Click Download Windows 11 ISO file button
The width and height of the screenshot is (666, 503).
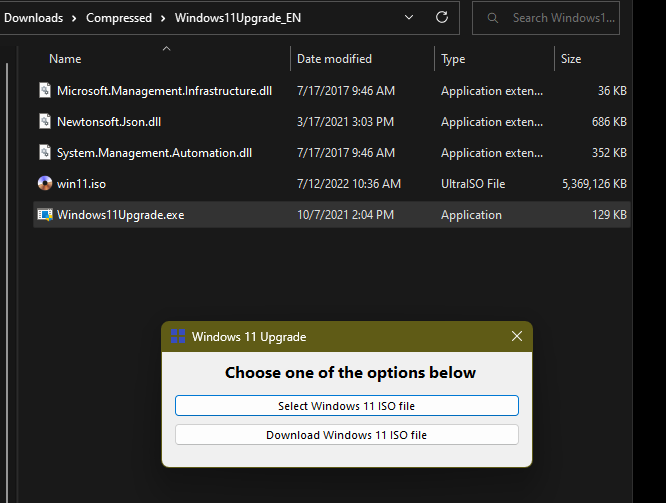point(347,435)
